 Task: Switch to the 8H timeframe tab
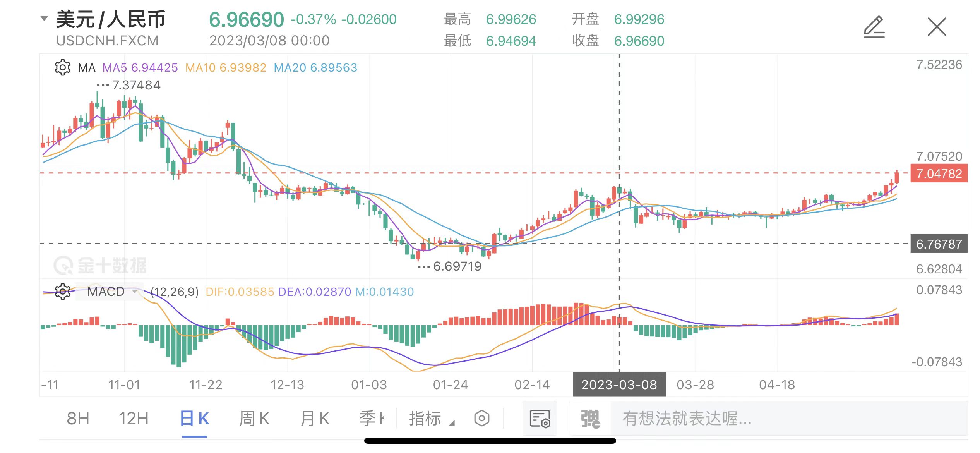(78, 419)
